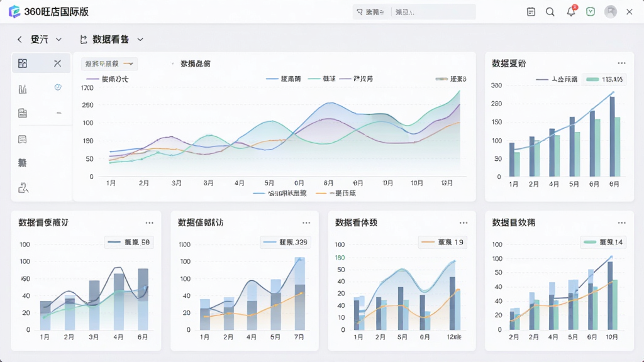Click the 300 axis value in top-right chart
644x362 pixels.
[496, 85]
